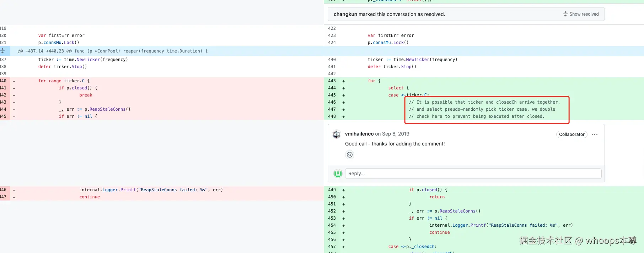Expand the collapsed diff hunk arrow icon
The width and height of the screenshot is (644, 253).
(3, 51)
